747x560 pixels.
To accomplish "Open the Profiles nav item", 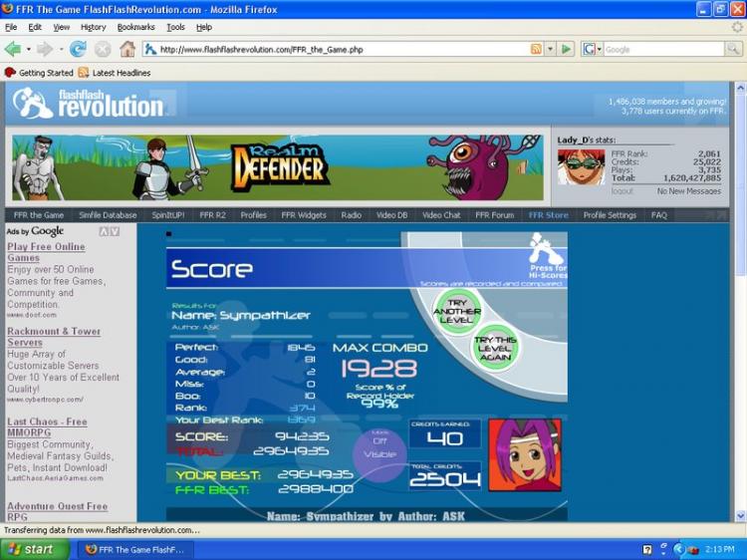I will [253, 215].
